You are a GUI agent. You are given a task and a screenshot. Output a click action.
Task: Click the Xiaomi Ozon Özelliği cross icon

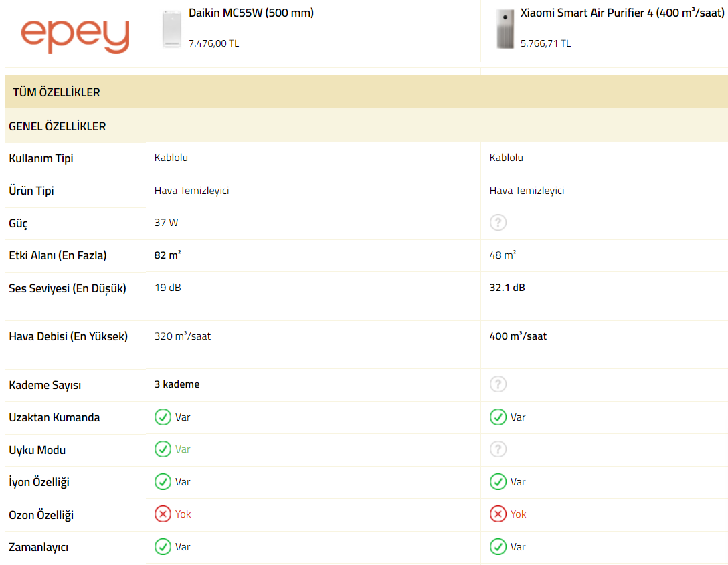[498, 514]
